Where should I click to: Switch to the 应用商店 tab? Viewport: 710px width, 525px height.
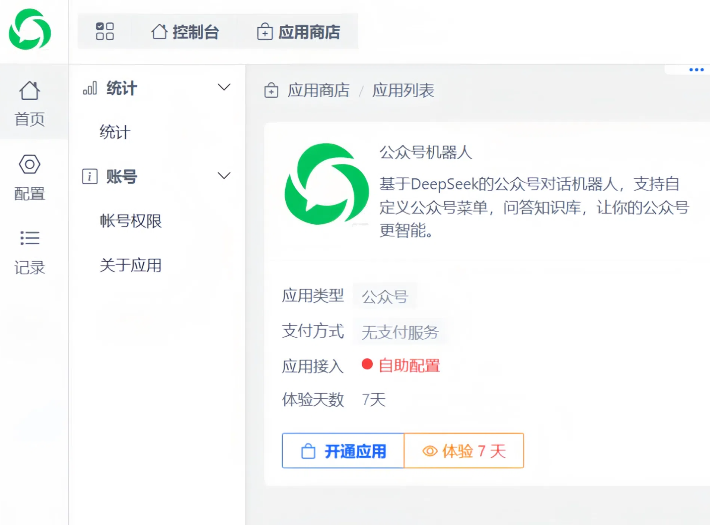298,32
